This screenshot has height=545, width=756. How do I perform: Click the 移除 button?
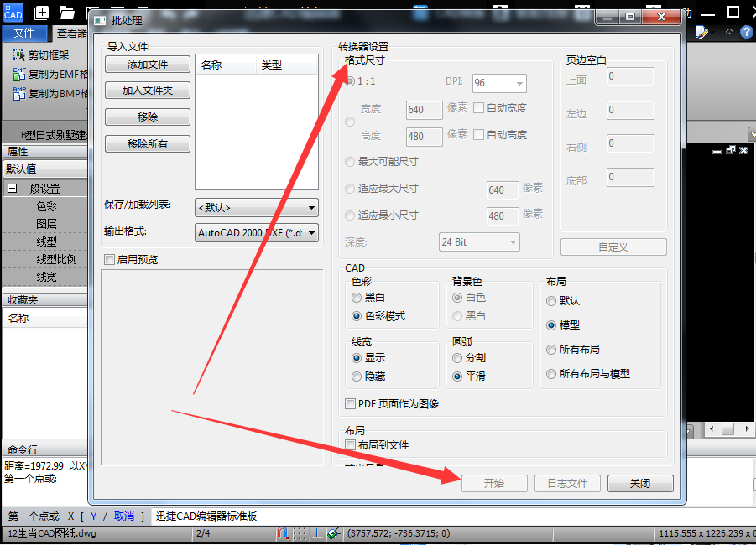pyautogui.click(x=148, y=117)
